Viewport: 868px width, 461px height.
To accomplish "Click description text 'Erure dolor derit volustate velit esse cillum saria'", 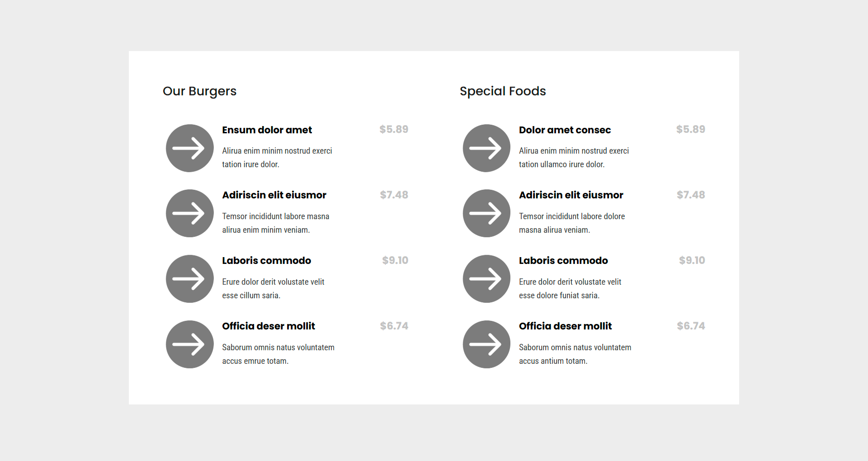I will coord(273,288).
